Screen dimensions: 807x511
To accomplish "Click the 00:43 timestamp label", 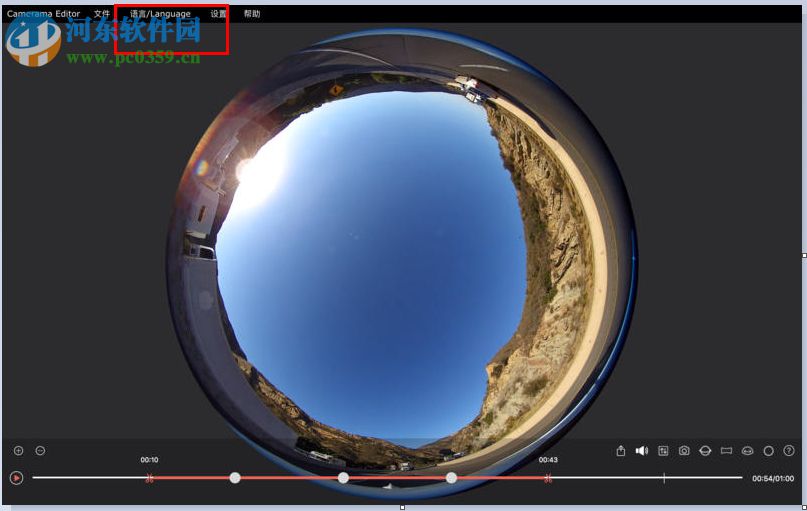I will point(548,460).
